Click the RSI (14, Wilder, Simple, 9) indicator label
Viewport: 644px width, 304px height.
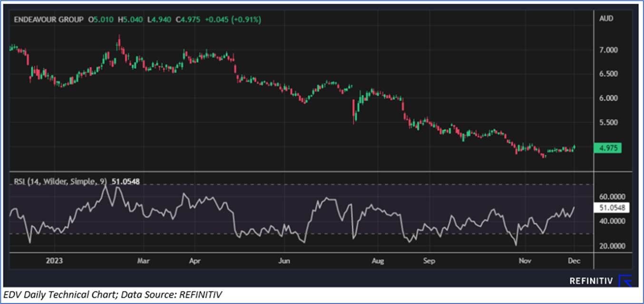[60, 181]
